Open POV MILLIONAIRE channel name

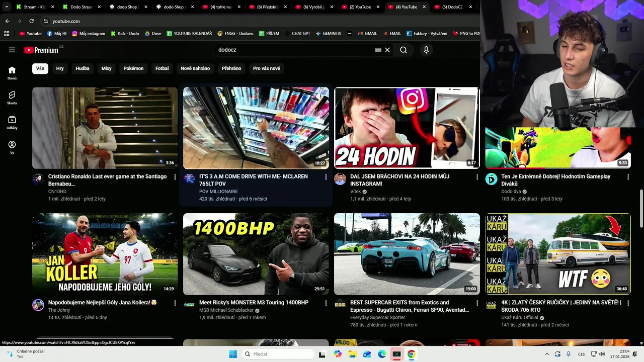pos(218,192)
